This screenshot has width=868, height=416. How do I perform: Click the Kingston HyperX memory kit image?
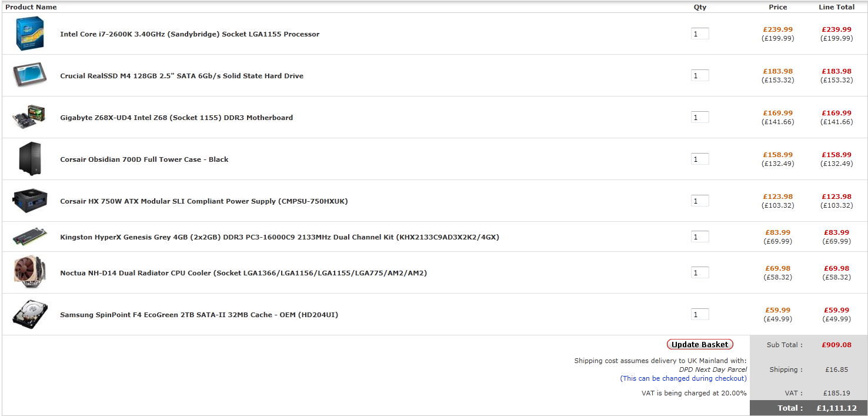tap(29, 237)
